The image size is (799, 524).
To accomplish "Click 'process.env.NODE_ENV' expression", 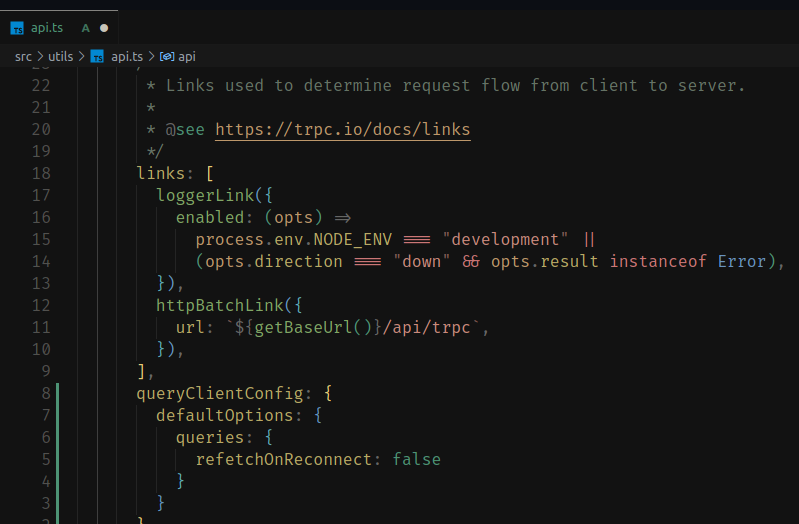I will [x=294, y=239].
